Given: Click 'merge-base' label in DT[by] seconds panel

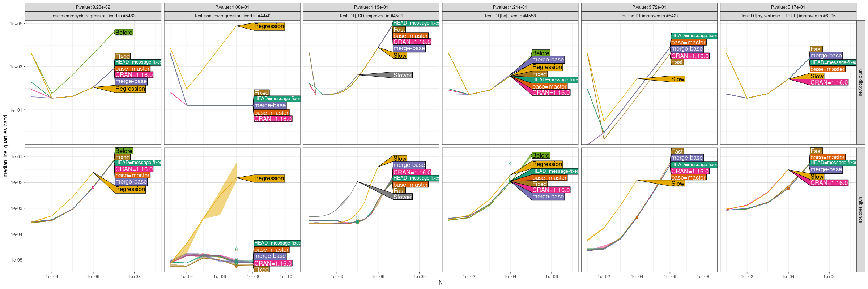Looking at the screenshot, I should [548, 197].
